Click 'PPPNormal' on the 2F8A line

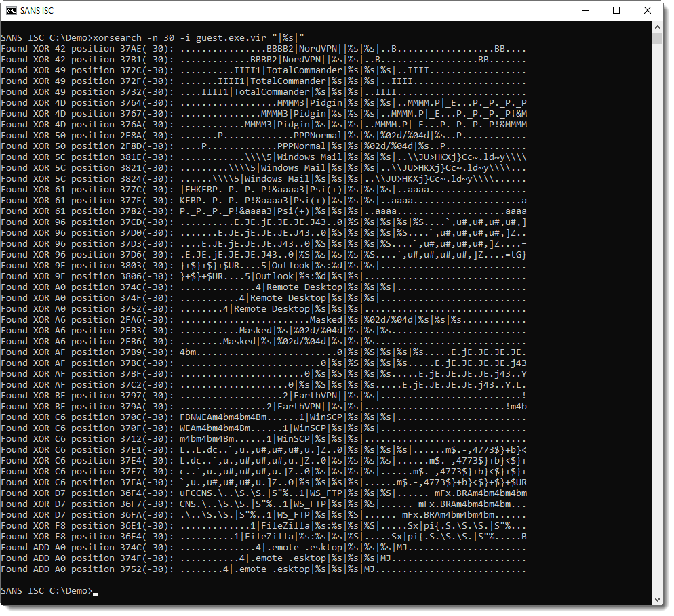tap(318, 136)
